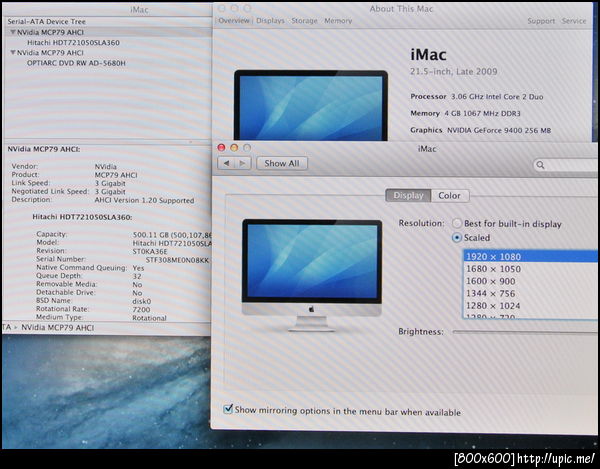Click the back arrow in Displays preferences
The width and height of the screenshot is (600, 469).
point(226,163)
